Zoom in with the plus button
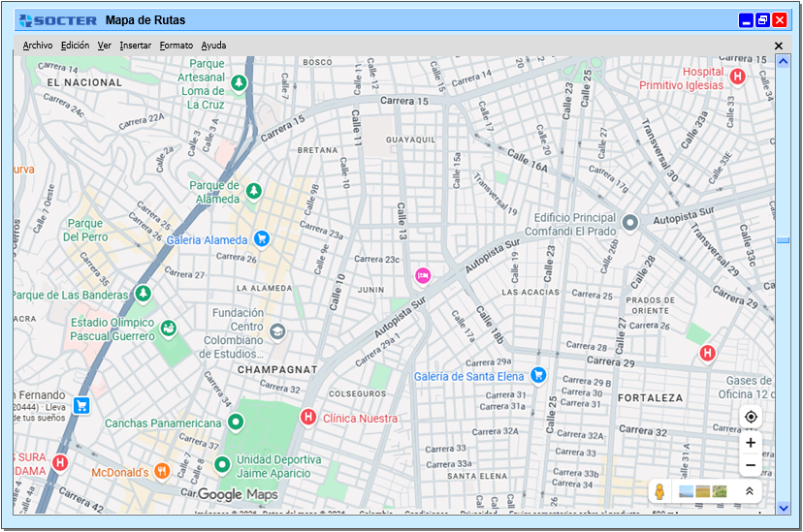The width and height of the screenshot is (803, 532). point(751,443)
